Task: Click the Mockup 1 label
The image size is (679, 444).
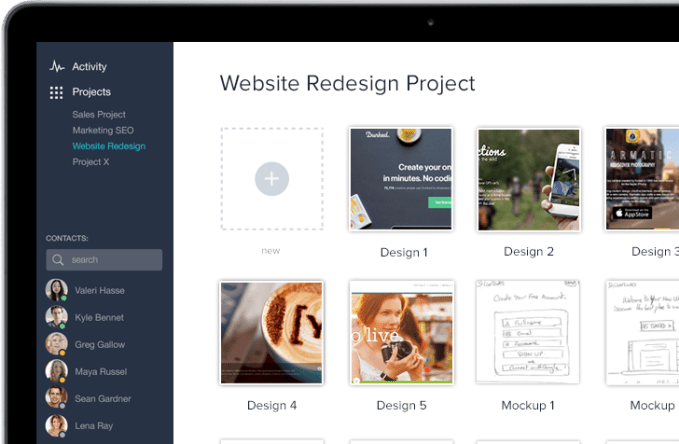Action: coord(528,405)
